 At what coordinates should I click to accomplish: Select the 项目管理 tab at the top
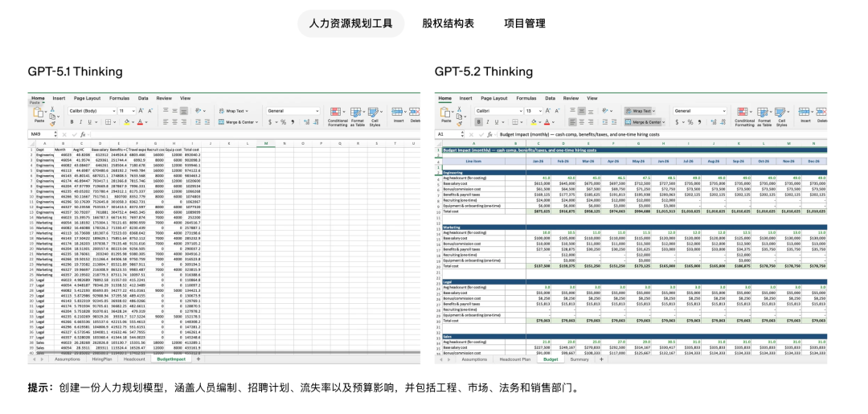(x=525, y=23)
